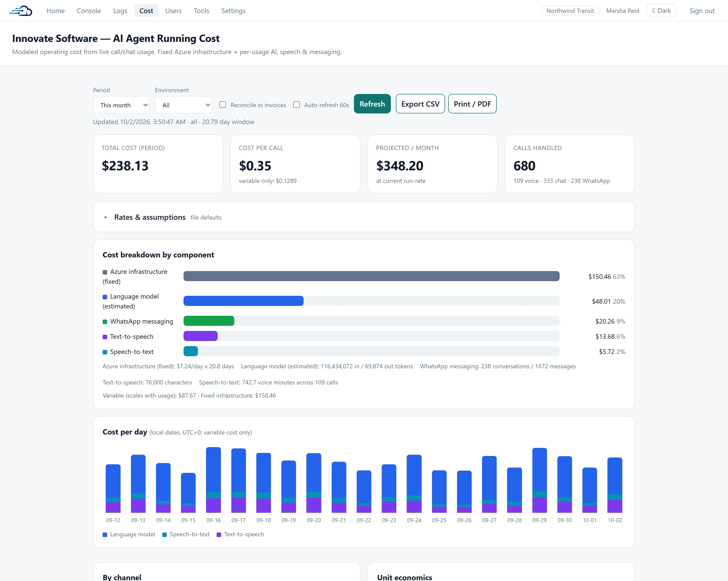Click the Azure infrastructure progress bar
728x581 pixels.
point(371,276)
